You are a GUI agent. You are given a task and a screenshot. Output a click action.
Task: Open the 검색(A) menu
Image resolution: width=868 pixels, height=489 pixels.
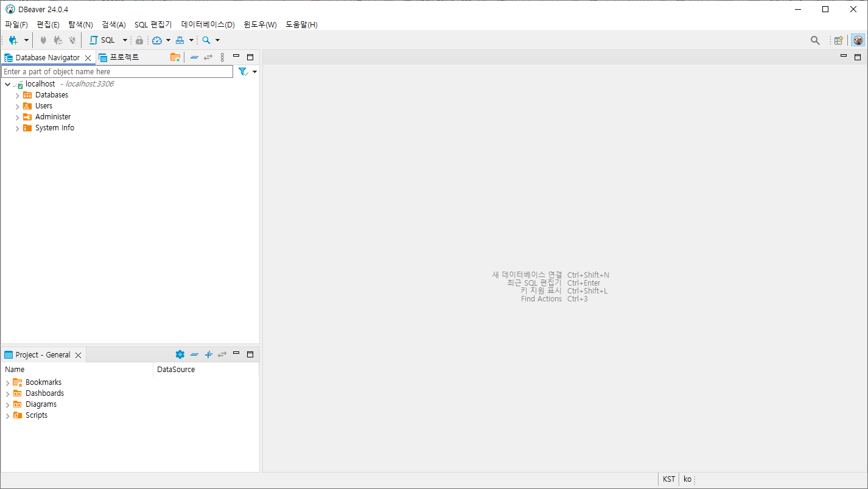pos(114,24)
